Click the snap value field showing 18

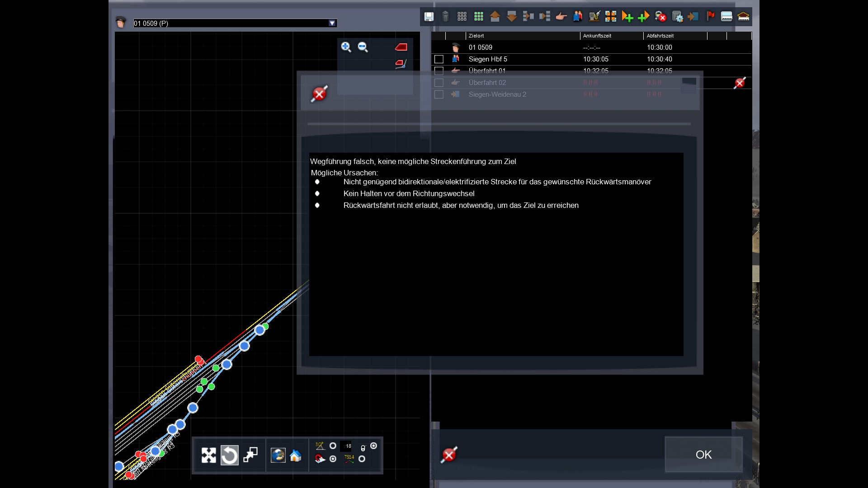347,446
